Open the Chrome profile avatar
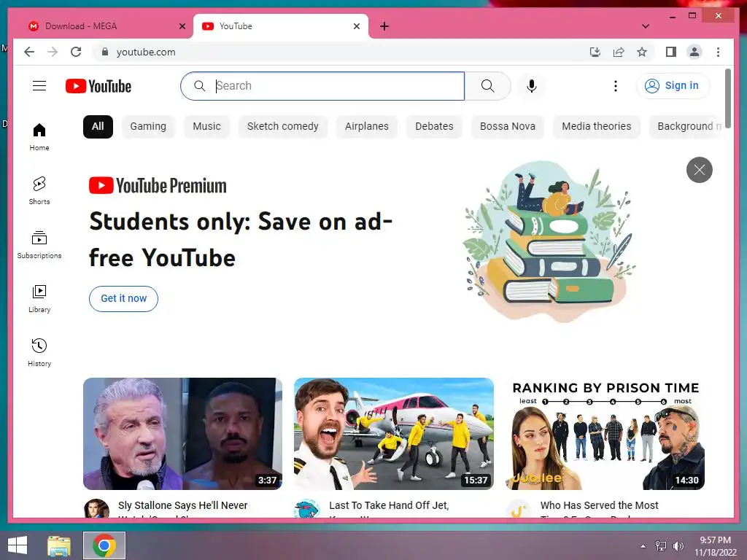 tap(694, 52)
